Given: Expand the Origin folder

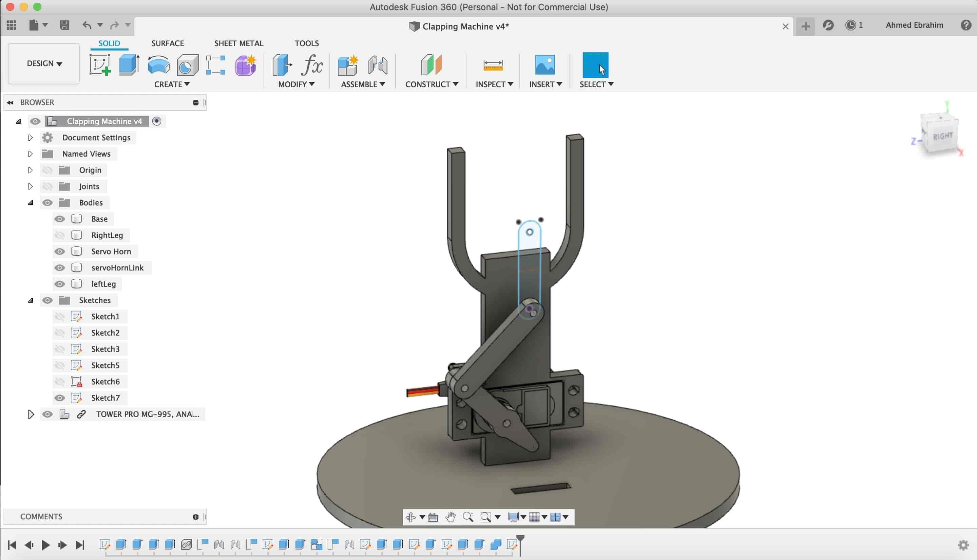Looking at the screenshot, I should click(31, 170).
